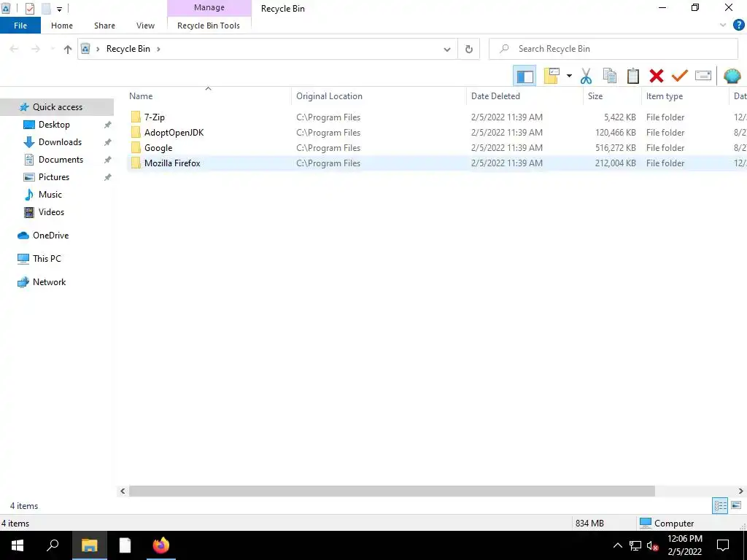Expand chevron after Recycle Bin breadcrumb
The height and width of the screenshot is (560, 747).
158,49
